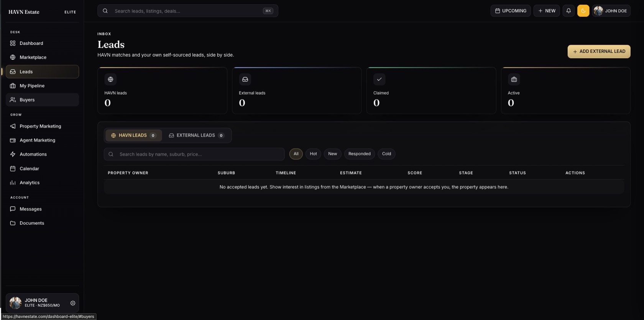Focus the global search leads, listings field
The width and height of the screenshot is (644, 320).
tap(188, 11)
